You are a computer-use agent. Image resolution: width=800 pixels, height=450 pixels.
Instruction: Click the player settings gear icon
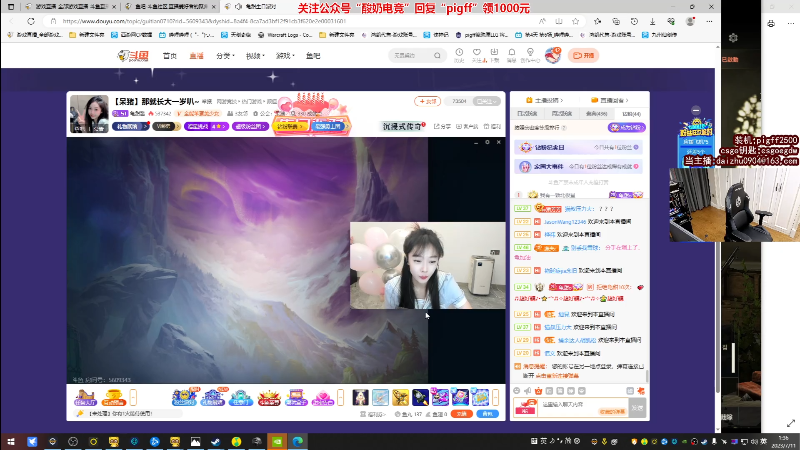(x=487, y=142)
